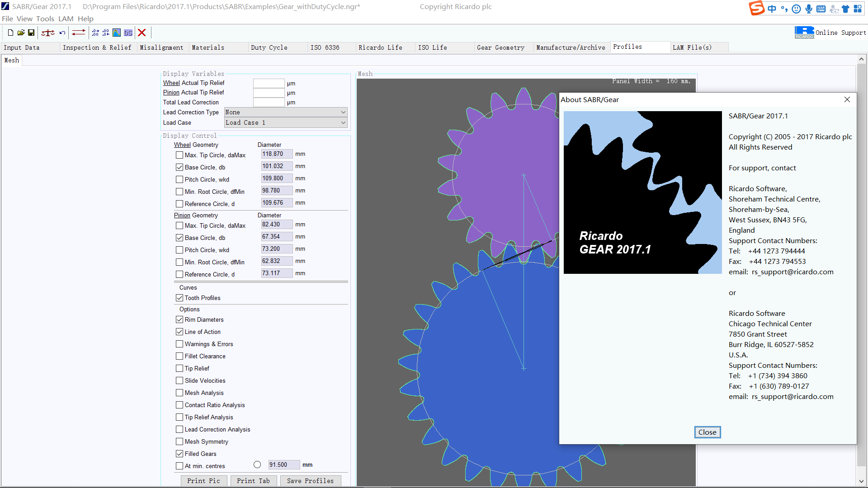Toggle the Rim Diameters checkbox
The image size is (868, 488).
pyautogui.click(x=179, y=319)
